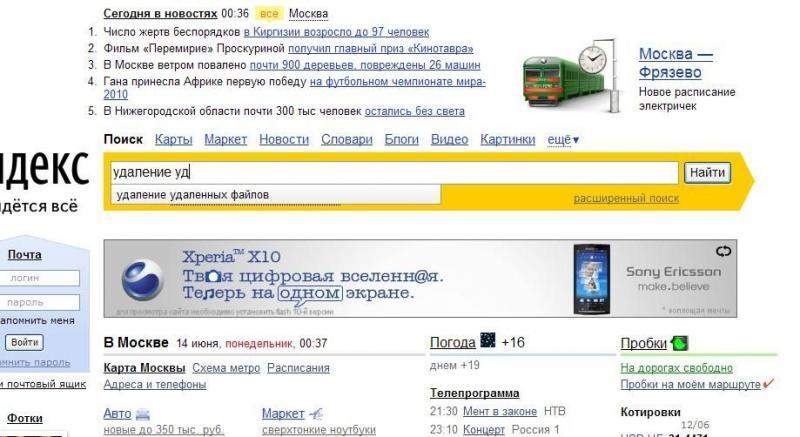Click the replay icon on Xperia banner
Viewport: 800px width, 437px height.
[723, 251]
